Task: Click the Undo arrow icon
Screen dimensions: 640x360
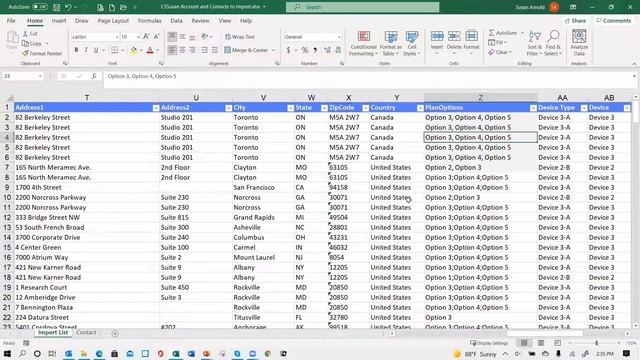Action: coord(68,7)
